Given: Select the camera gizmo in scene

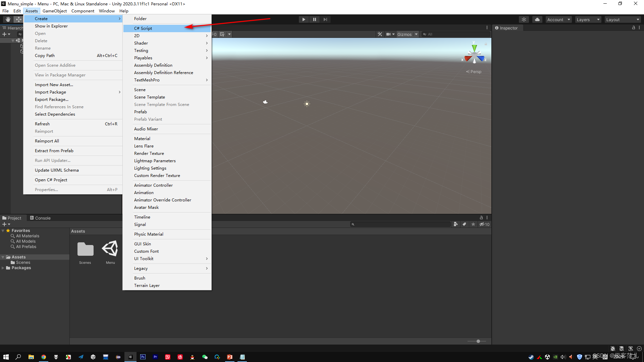Looking at the screenshot, I should (x=265, y=102).
